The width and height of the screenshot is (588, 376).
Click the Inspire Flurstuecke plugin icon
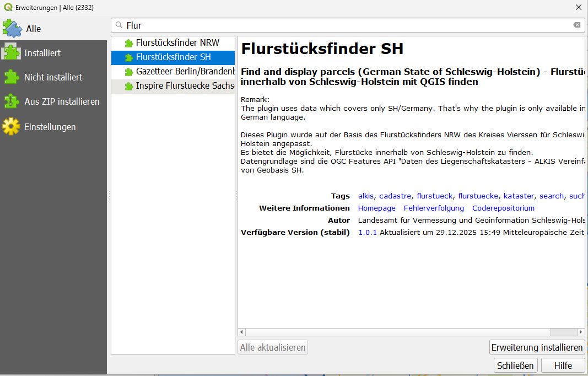tap(129, 86)
